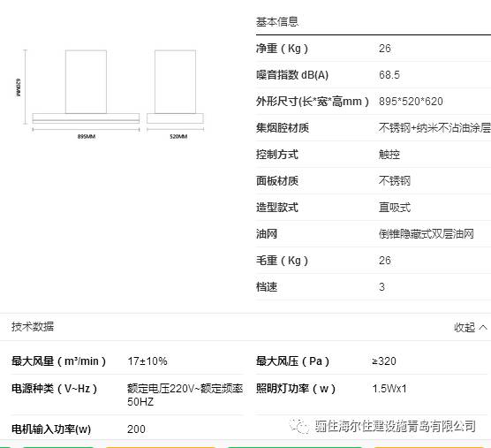The image size is (491, 448).
Task: Select the dimensions value 895*520*620
Action: pyautogui.click(x=411, y=102)
